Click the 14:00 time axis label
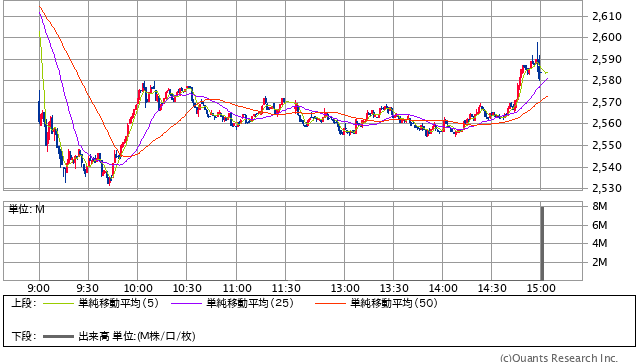Viewport: 638px width, 362px height. click(x=443, y=288)
